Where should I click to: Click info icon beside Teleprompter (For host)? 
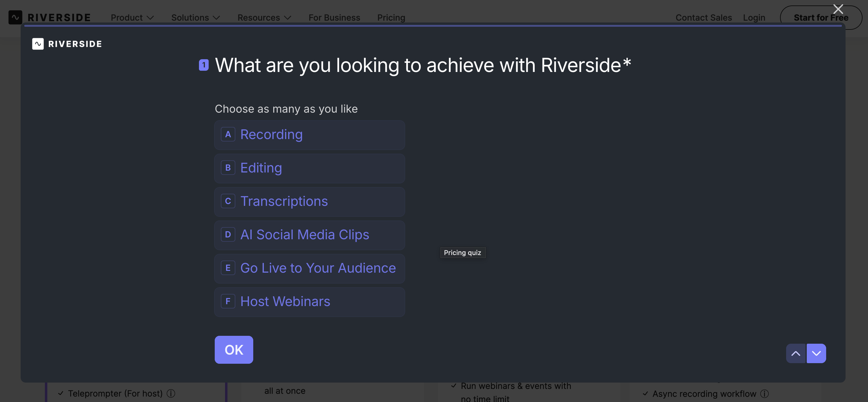[x=171, y=393]
